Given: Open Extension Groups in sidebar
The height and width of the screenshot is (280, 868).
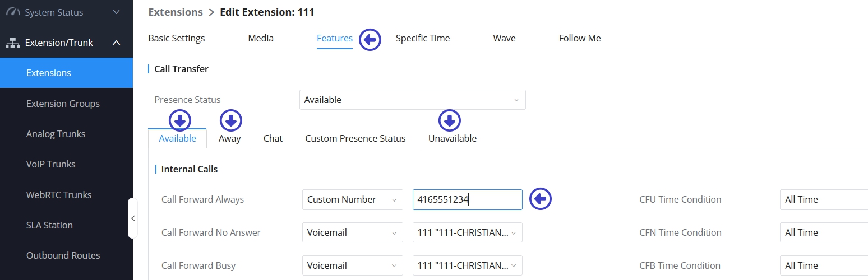Looking at the screenshot, I should (63, 104).
